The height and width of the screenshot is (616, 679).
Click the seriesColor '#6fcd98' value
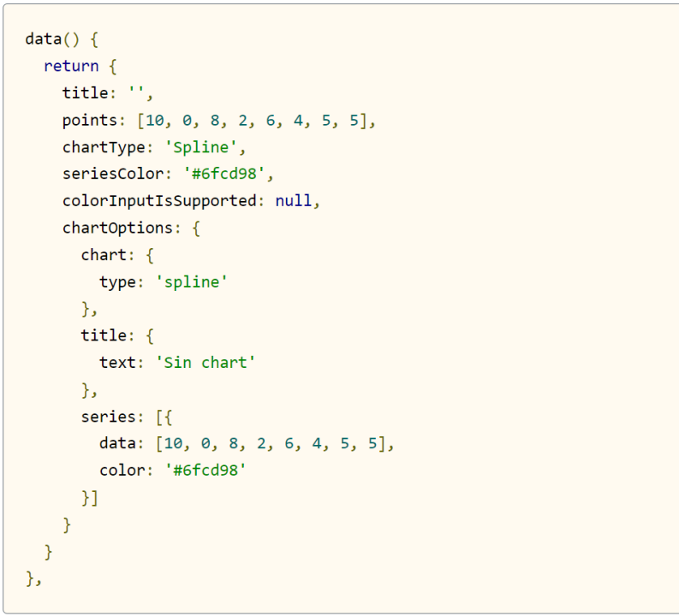223,174
